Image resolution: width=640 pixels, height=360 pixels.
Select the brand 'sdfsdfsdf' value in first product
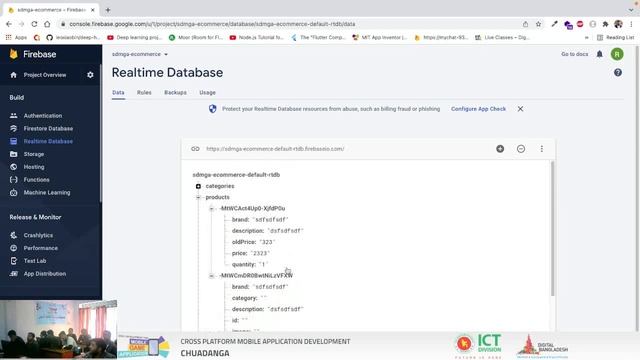point(270,220)
